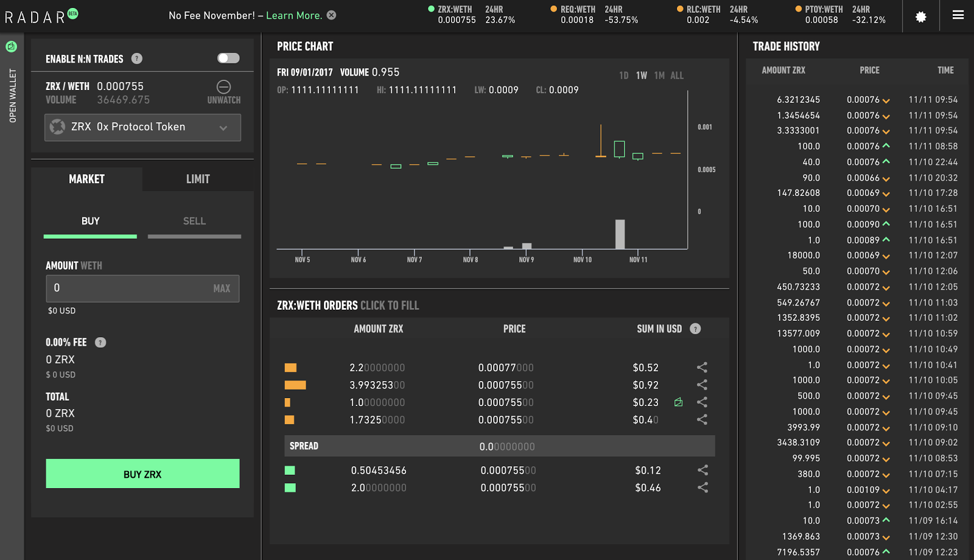The width and height of the screenshot is (974, 560).
Task: Click the ZRX:WETH ticker status dot
Action: click(431, 9)
